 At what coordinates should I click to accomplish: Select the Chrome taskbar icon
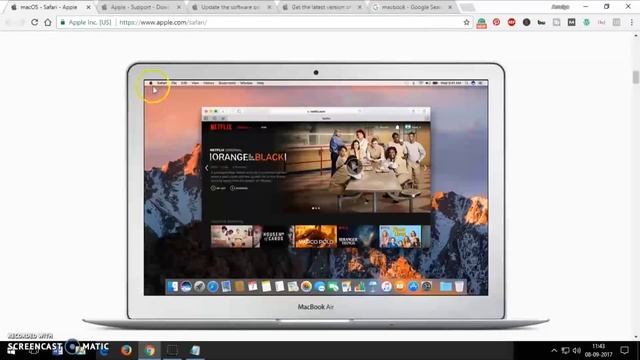(x=150, y=350)
